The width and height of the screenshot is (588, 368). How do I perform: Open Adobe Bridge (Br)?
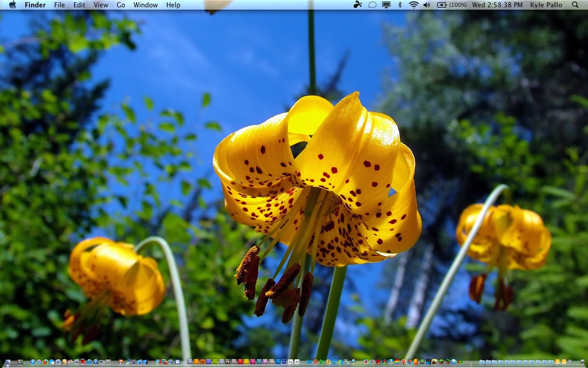(203, 362)
